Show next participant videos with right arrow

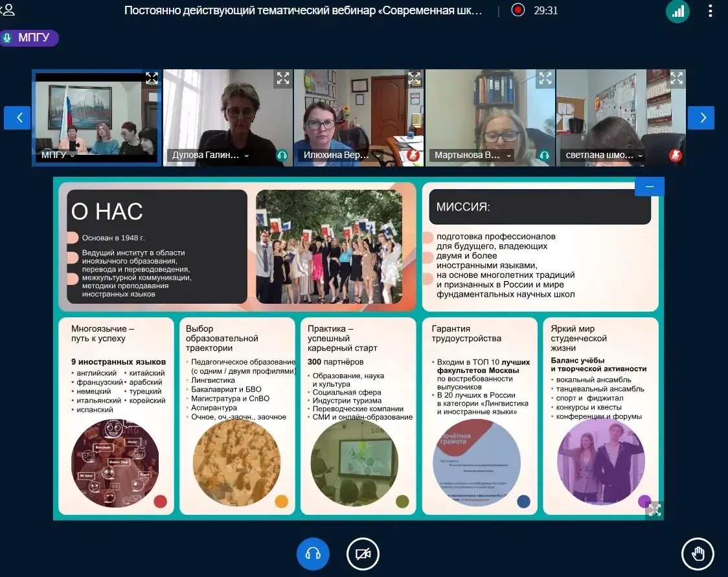point(701,118)
